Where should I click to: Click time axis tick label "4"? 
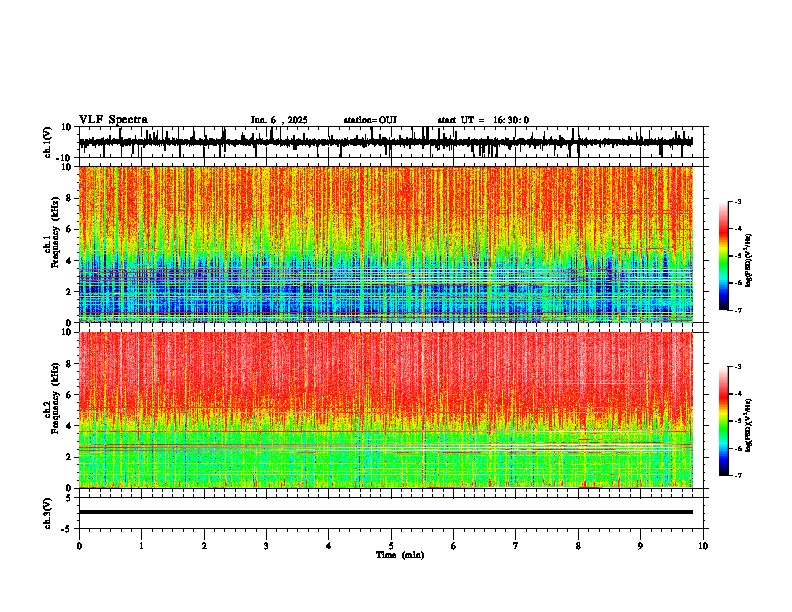point(329,546)
